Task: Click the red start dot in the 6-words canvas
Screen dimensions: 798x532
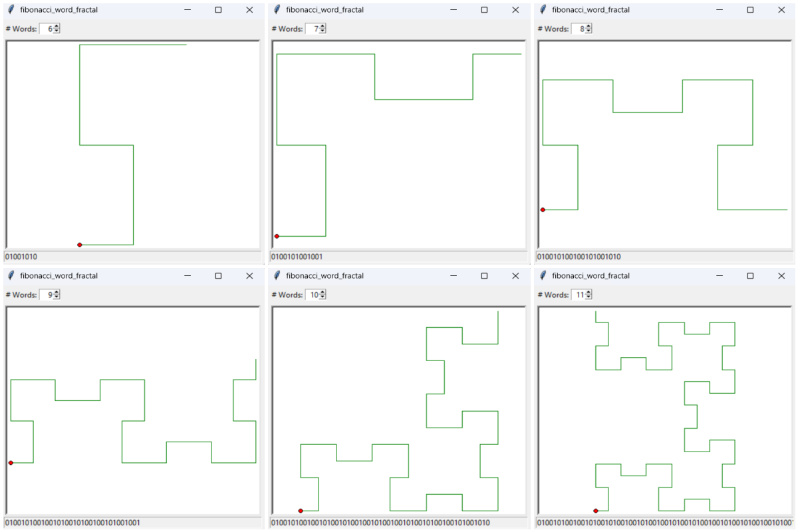Action: 80,245
